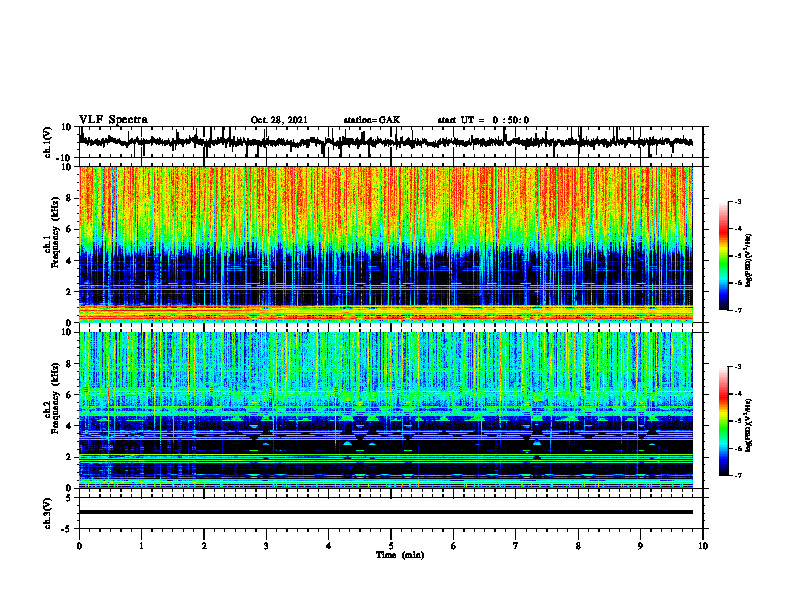The width and height of the screenshot is (792, 612).
Task: Click the "-3" tick on ch.2 color bar
Action: coord(738,367)
